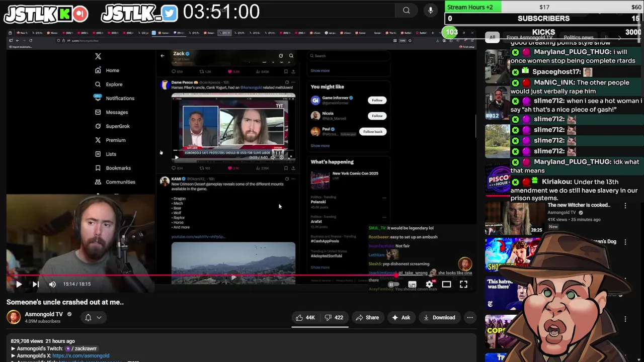
Task: Select the Politics news chip
Action: (579, 38)
